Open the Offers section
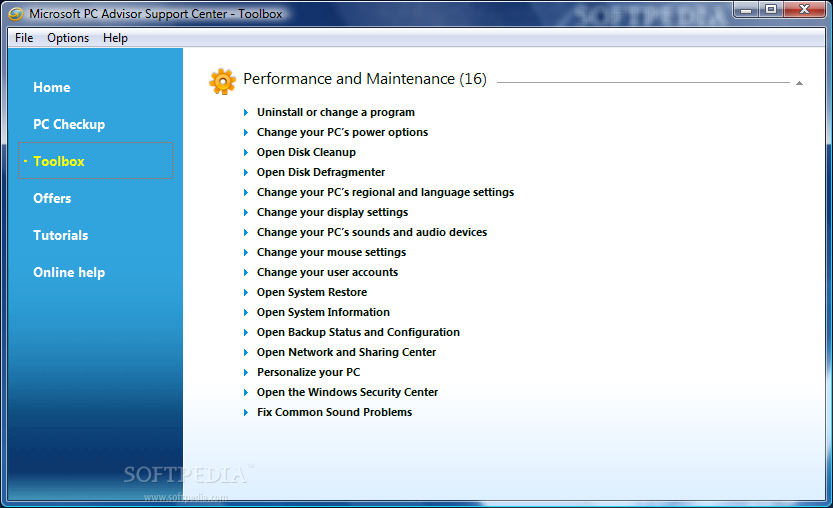 pyautogui.click(x=52, y=198)
